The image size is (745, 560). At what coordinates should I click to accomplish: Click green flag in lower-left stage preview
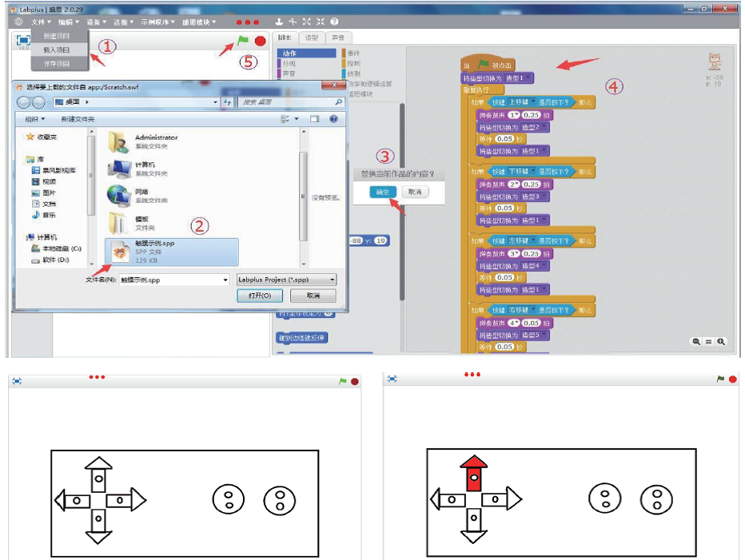click(x=343, y=381)
